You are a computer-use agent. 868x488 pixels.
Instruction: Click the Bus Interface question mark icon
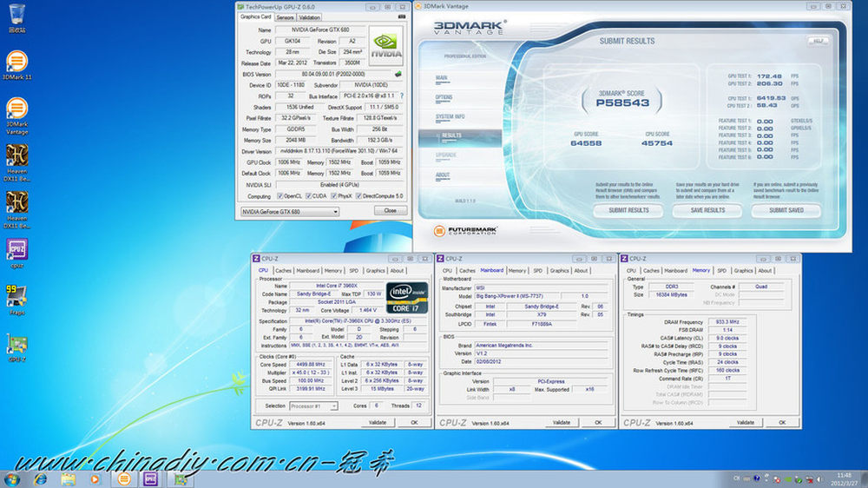coord(402,96)
